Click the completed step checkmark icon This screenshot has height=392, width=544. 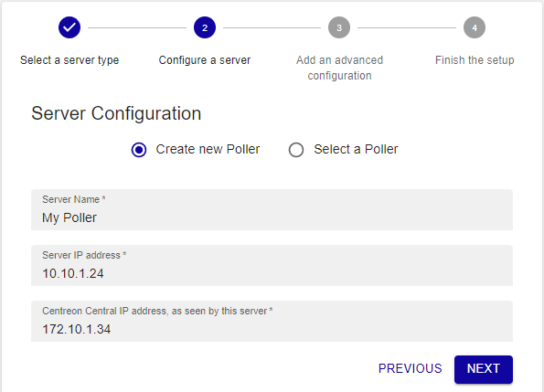coord(69,27)
